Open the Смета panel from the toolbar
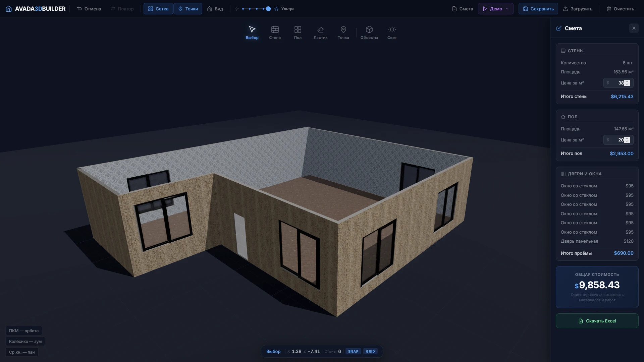Image resolution: width=644 pixels, height=362 pixels. (462, 9)
